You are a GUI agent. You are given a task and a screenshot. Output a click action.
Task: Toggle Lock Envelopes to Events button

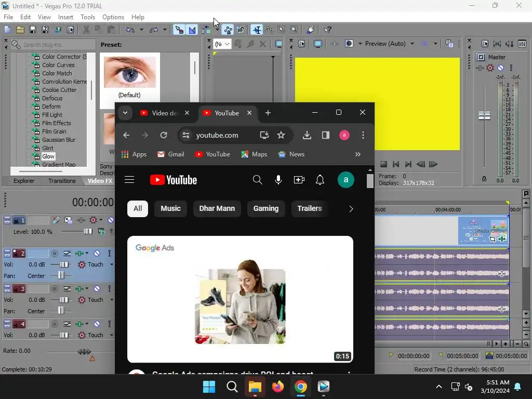228,30
